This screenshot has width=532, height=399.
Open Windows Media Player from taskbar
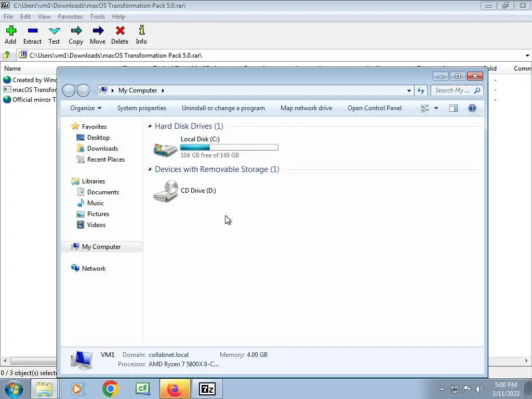tap(77, 389)
